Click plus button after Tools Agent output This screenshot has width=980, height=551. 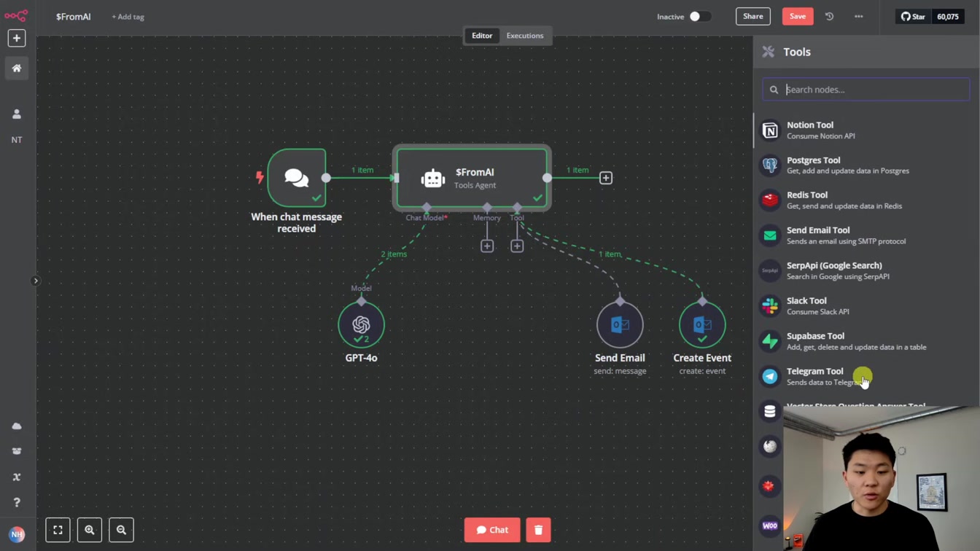click(x=605, y=178)
